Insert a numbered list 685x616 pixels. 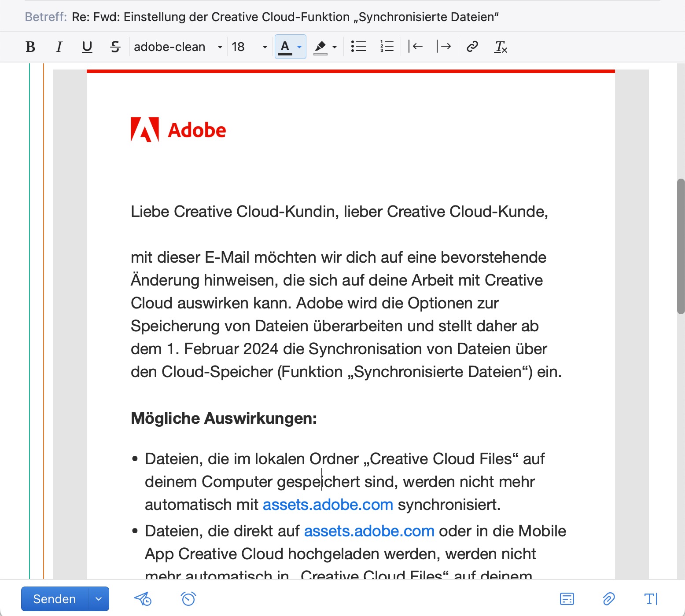coord(387,47)
